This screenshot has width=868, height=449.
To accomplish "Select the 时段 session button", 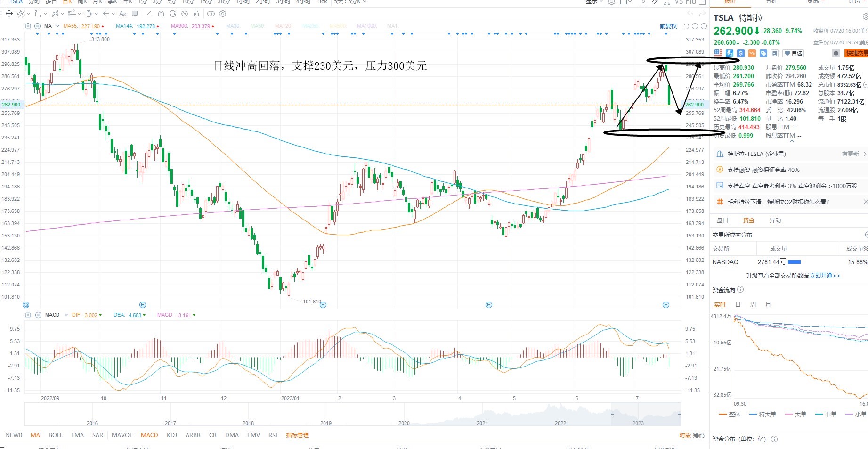I will 685,435.
